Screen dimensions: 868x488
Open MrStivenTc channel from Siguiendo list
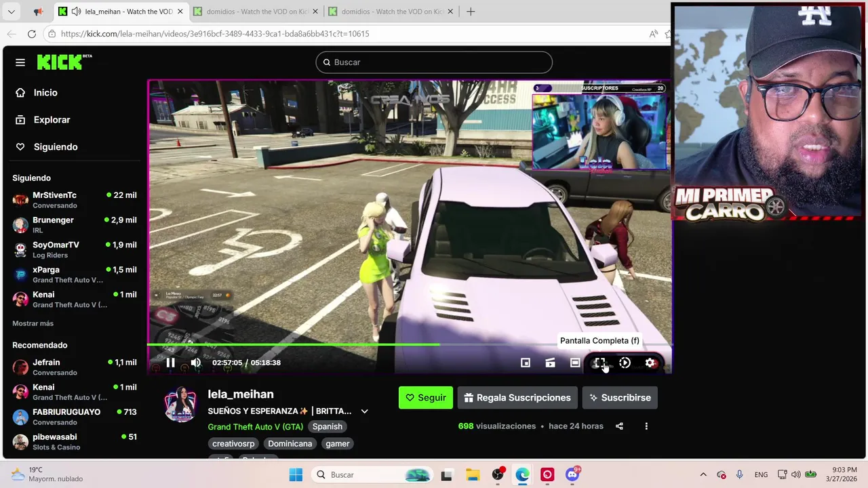pyautogui.click(x=75, y=200)
